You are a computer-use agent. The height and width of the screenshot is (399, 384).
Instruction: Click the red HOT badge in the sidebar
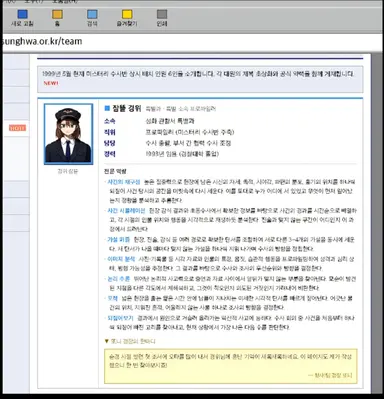click(x=17, y=128)
